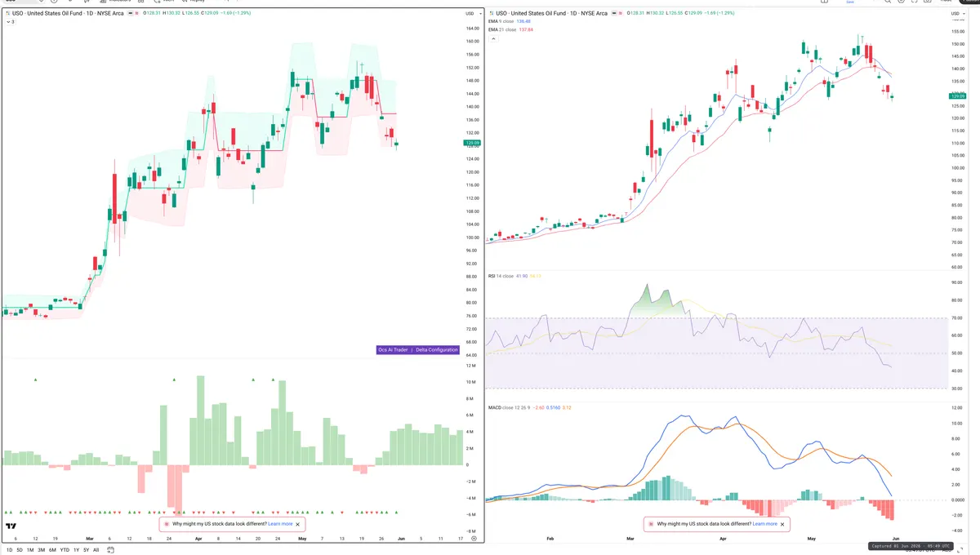Click the data-mode flag icons beside left title
The height and width of the screenshot is (555, 980).
tap(135, 13)
